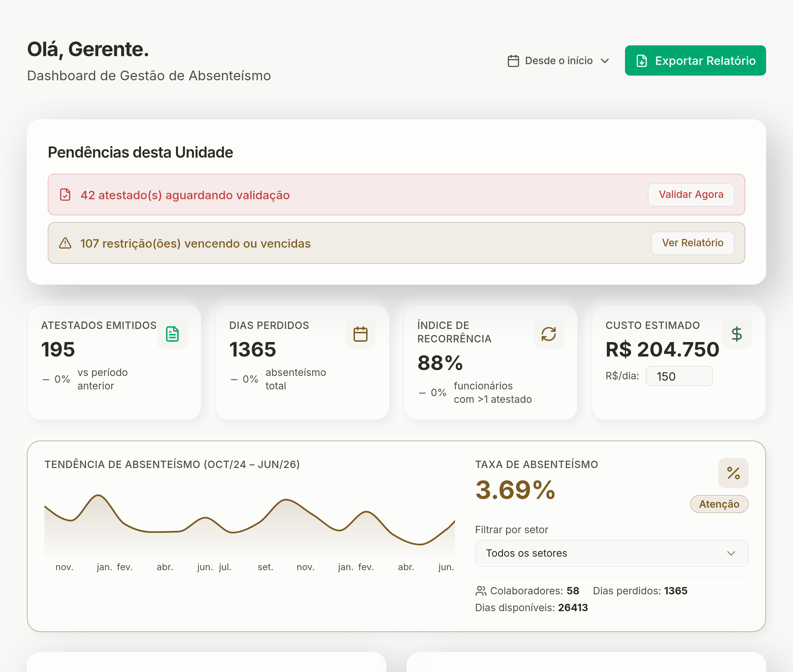Click the 42 atestado(s) aguardando validação text
This screenshot has height=672, width=793.
coord(185,195)
